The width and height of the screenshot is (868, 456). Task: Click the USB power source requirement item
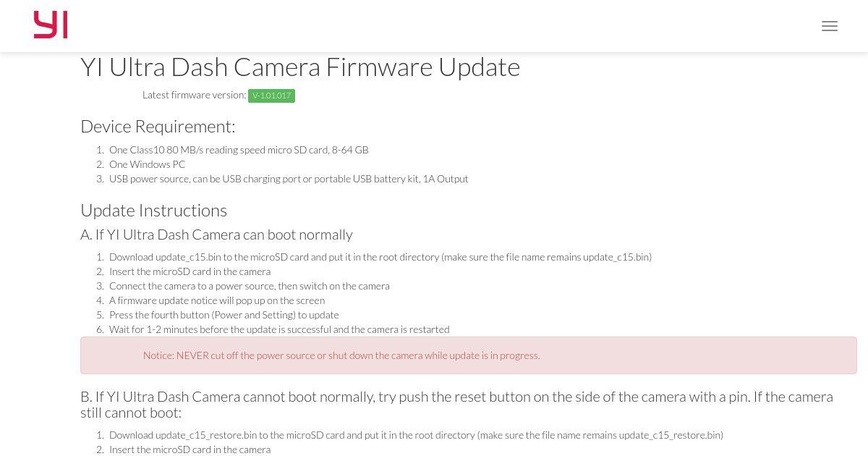pyautogui.click(x=289, y=179)
